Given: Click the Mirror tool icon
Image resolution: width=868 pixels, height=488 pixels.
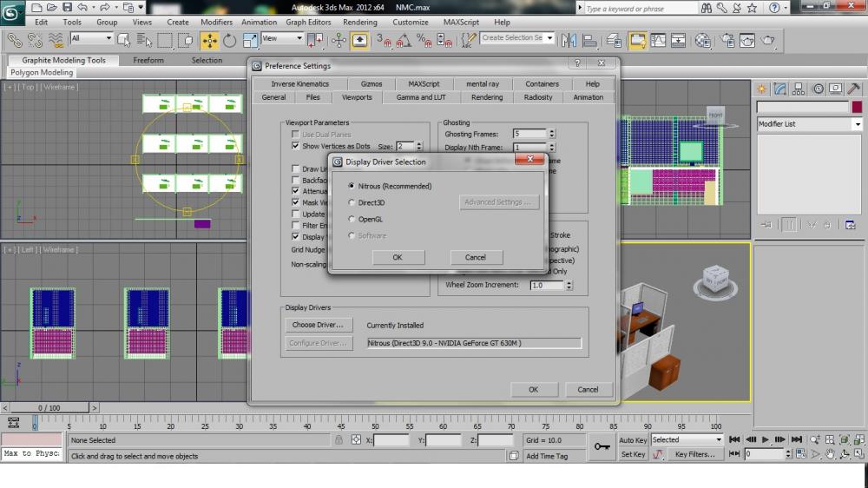Looking at the screenshot, I should pyautogui.click(x=569, y=40).
